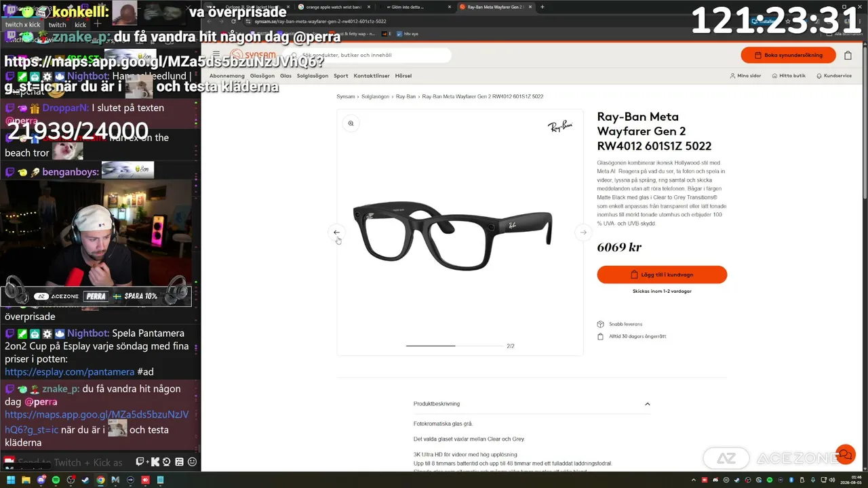Click Snabb leverans text
Image resolution: width=868 pixels, height=488 pixels.
pos(625,324)
